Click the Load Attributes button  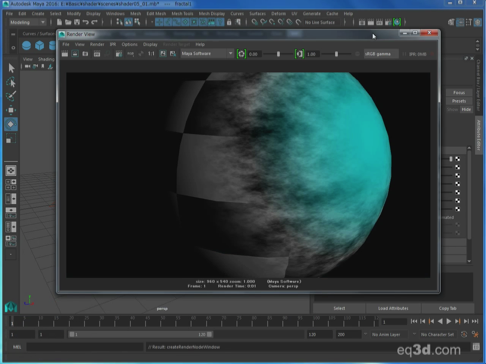click(x=393, y=308)
